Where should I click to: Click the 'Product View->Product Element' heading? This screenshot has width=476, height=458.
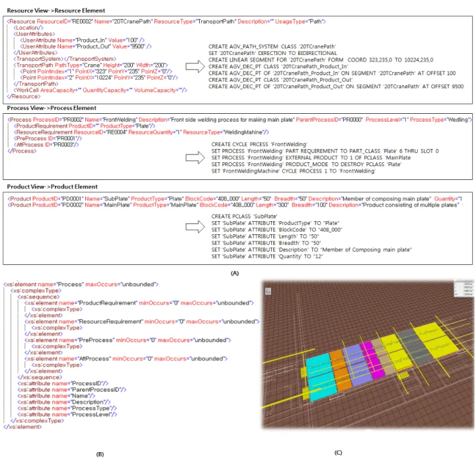(x=52, y=187)
